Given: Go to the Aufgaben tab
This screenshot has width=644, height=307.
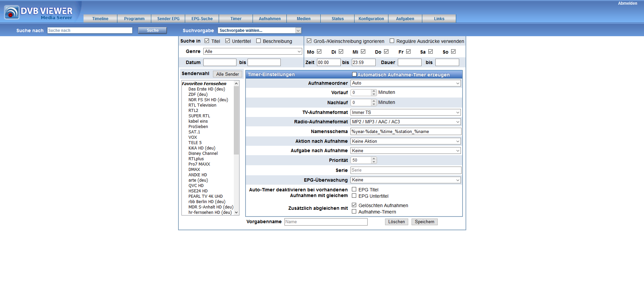Looking at the screenshot, I should coord(405,19).
